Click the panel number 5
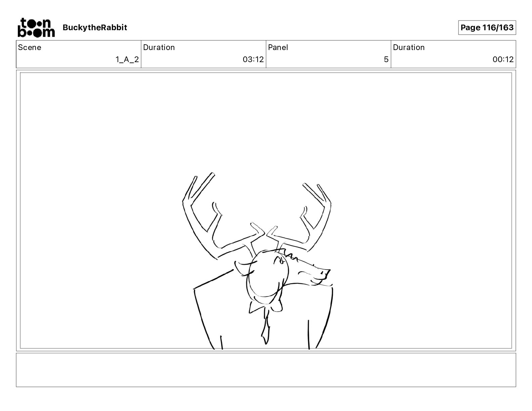This screenshot has height=411, width=532. 386,59
